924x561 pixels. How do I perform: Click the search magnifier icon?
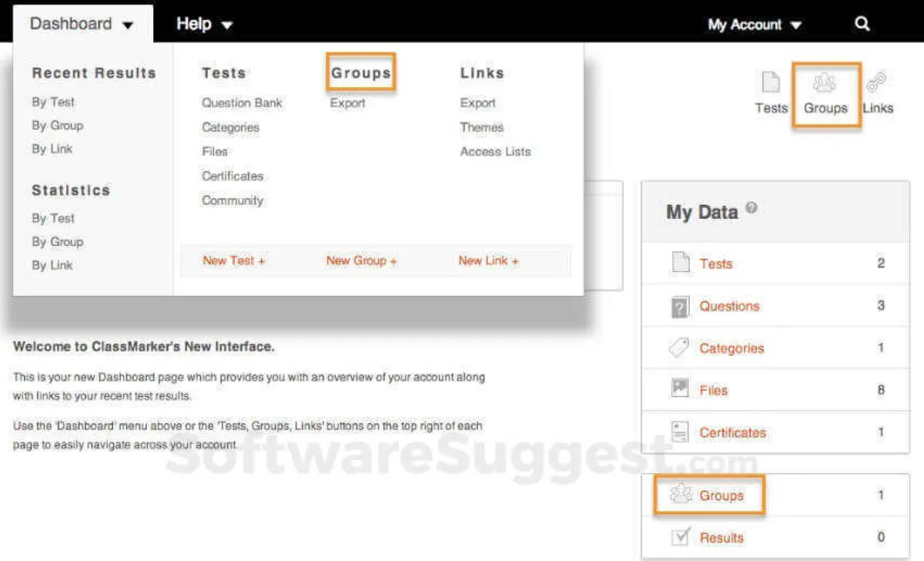point(862,24)
